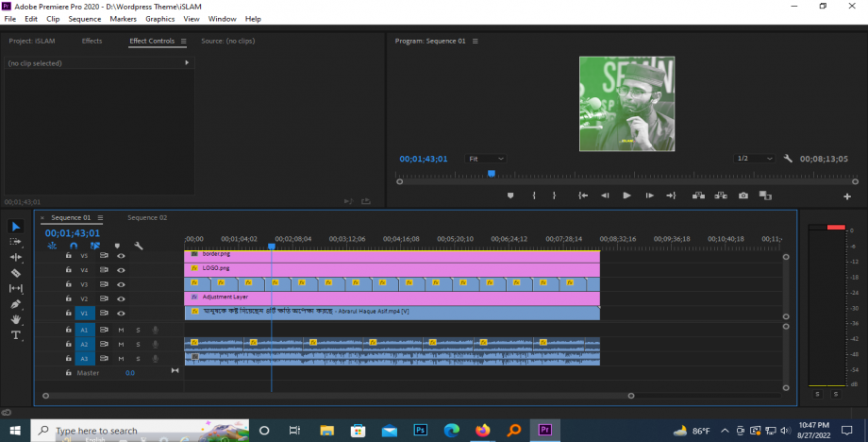Image resolution: width=868 pixels, height=442 pixels.
Task: Activate the Type tool
Action: click(15, 335)
